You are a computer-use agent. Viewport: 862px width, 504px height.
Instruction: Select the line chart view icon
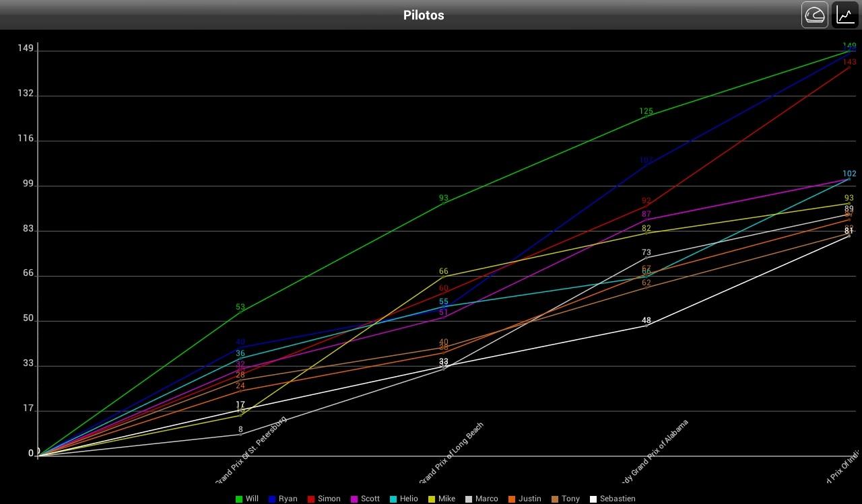pos(845,15)
